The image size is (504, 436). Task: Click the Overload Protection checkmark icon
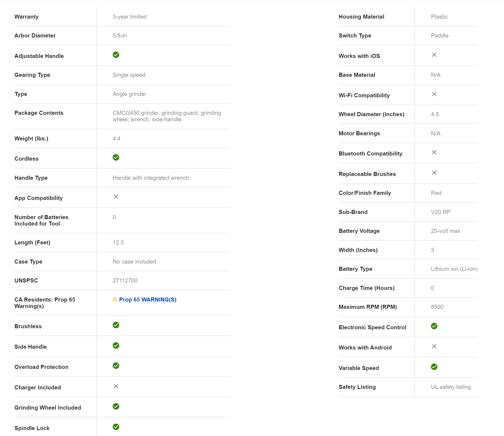pyautogui.click(x=116, y=366)
